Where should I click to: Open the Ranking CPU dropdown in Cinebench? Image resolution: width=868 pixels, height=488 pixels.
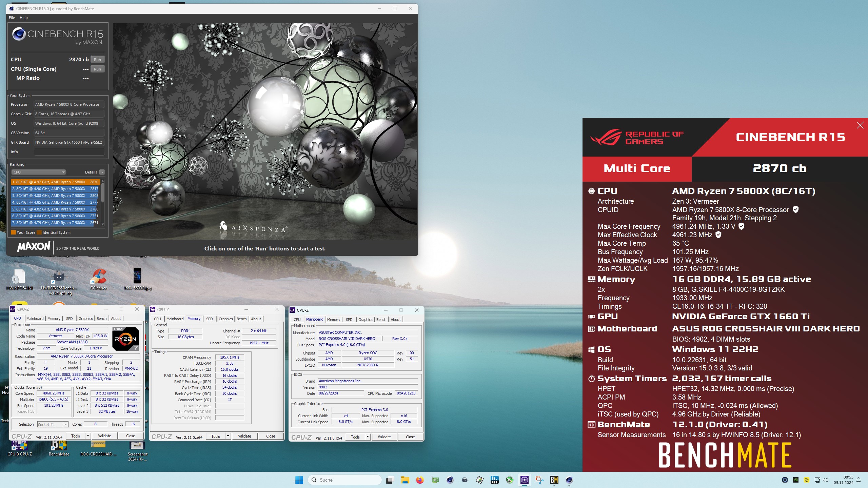point(39,172)
